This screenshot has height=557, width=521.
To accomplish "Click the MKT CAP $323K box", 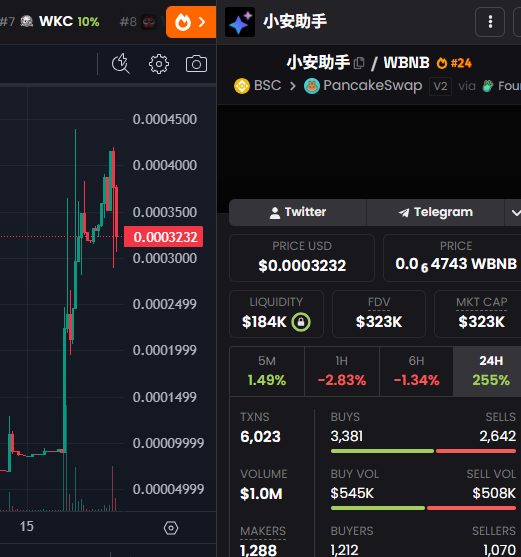I will (478, 314).
